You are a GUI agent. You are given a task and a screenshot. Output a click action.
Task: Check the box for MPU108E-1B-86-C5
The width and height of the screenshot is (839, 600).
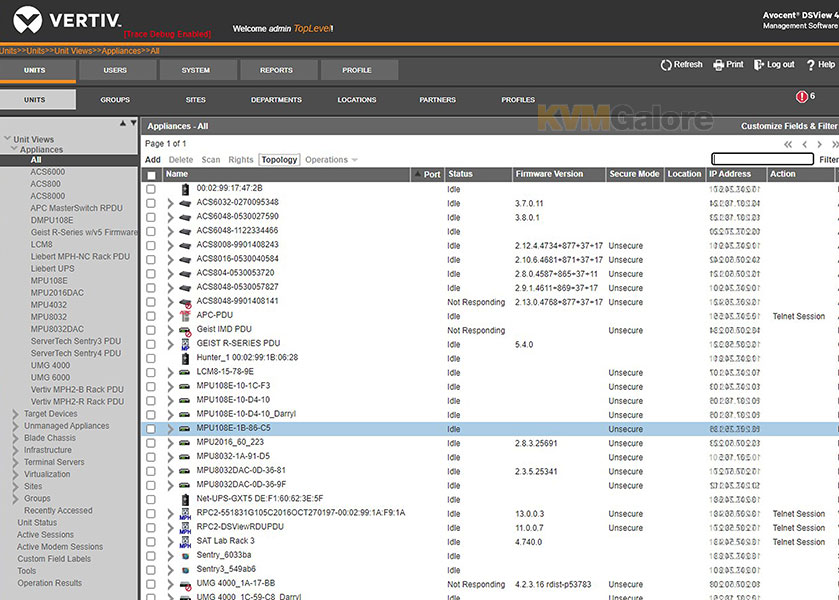(151, 429)
